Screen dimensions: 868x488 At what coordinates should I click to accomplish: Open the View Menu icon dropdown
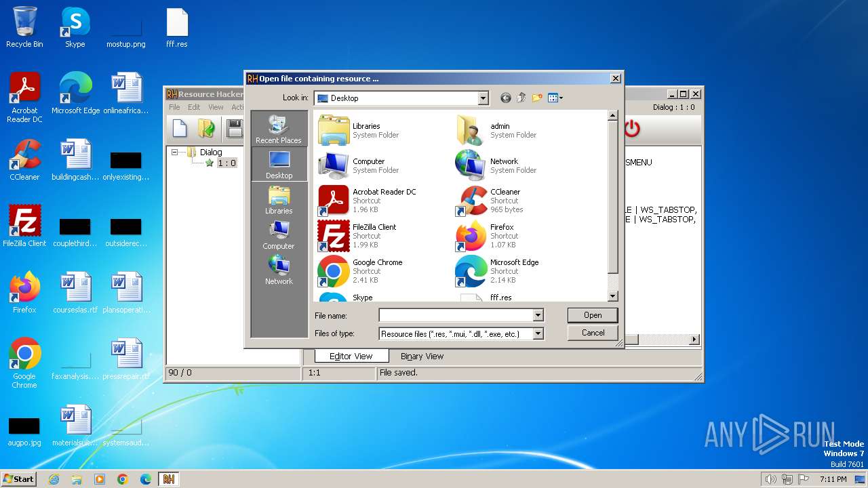[555, 98]
